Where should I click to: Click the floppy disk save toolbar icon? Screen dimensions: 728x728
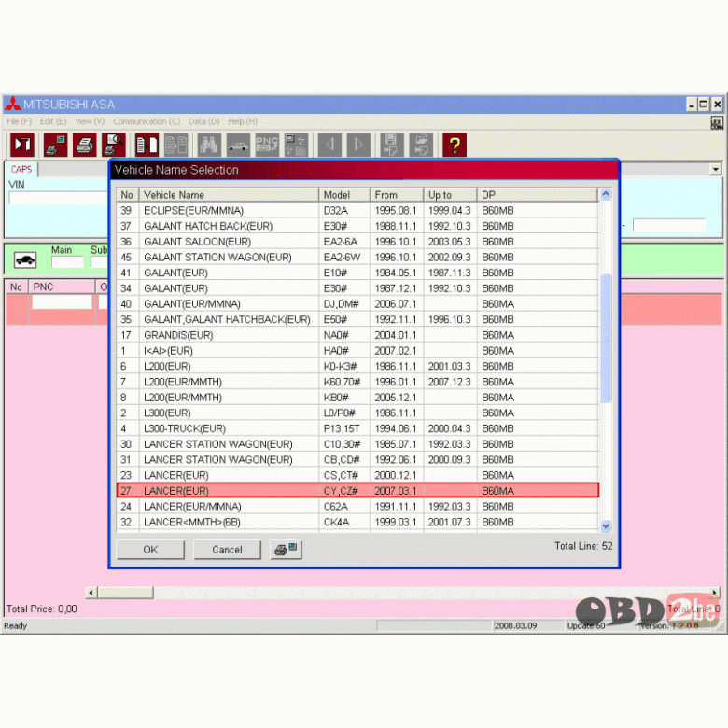pyautogui.click(x=392, y=145)
